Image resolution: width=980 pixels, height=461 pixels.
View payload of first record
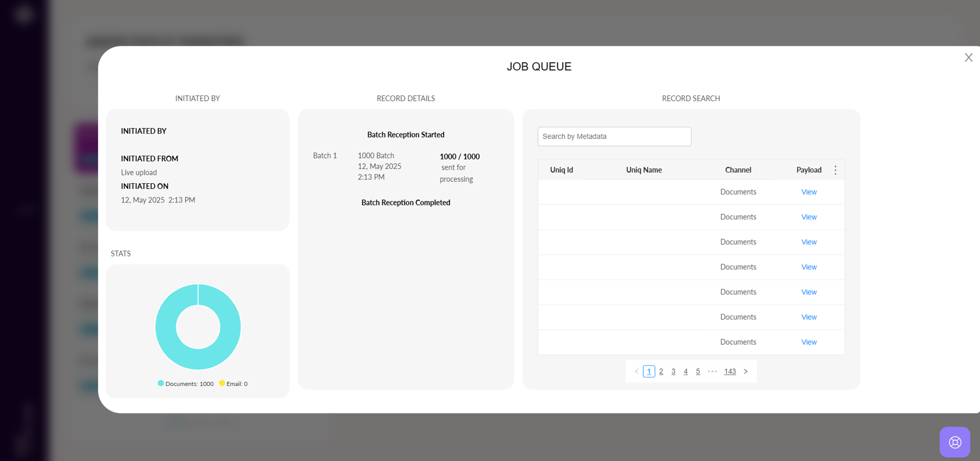tap(808, 192)
